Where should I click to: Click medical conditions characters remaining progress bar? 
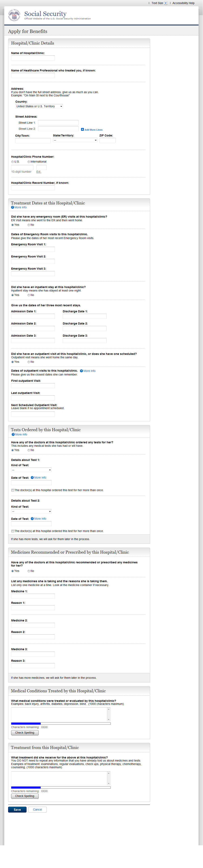61,723
